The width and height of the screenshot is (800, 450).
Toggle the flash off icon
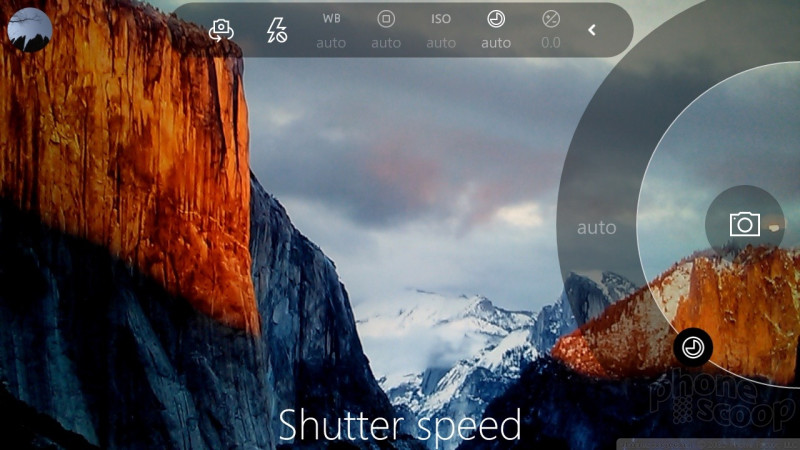pyautogui.click(x=277, y=30)
